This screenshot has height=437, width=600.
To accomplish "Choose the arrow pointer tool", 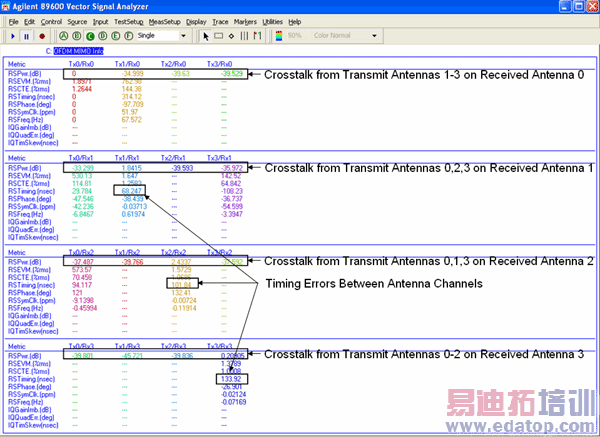I will pyautogui.click(x=206, y=36).
